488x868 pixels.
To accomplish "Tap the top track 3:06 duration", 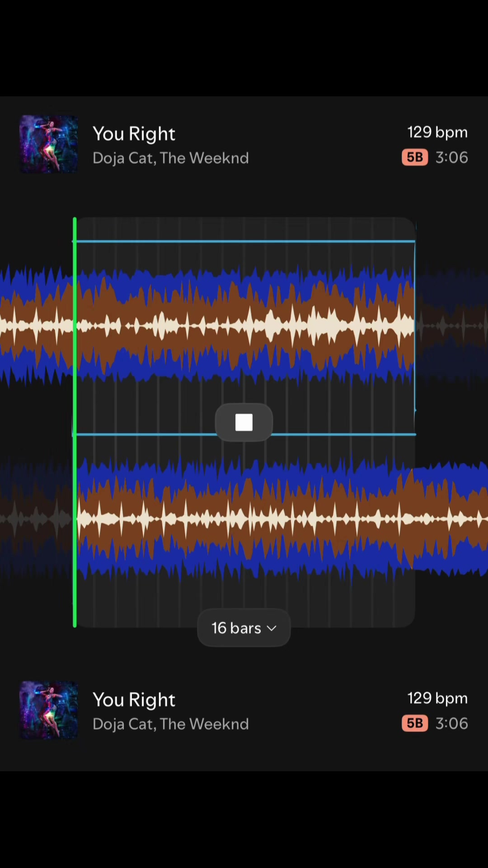I will click(x=452, y=157).
